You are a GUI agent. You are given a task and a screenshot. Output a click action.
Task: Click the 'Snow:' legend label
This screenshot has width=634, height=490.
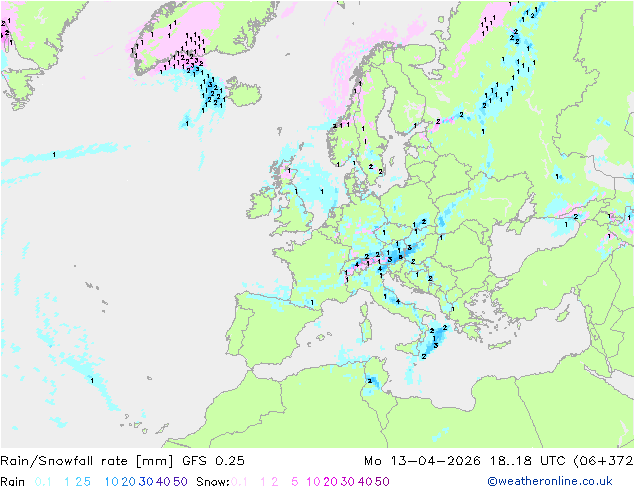coord(213,482)
